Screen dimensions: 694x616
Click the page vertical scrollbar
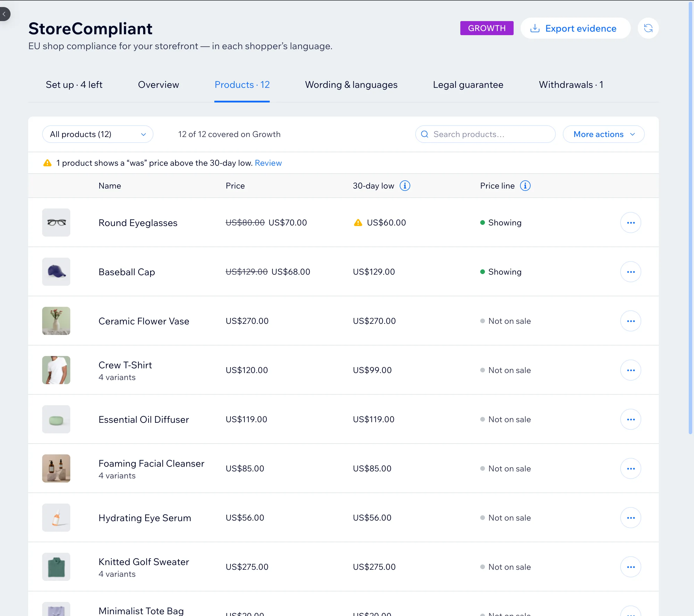pyautogui.click(x=690, y=217)
